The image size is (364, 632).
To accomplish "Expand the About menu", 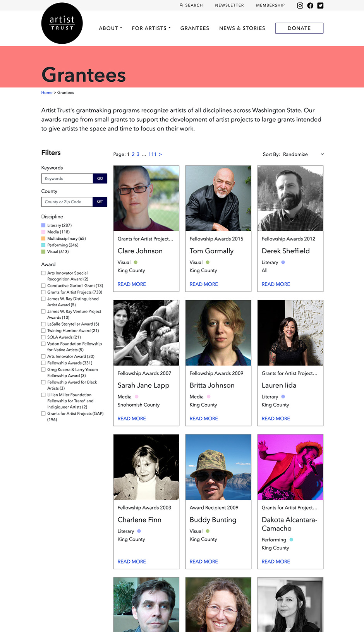I will [x=110, y=28].
